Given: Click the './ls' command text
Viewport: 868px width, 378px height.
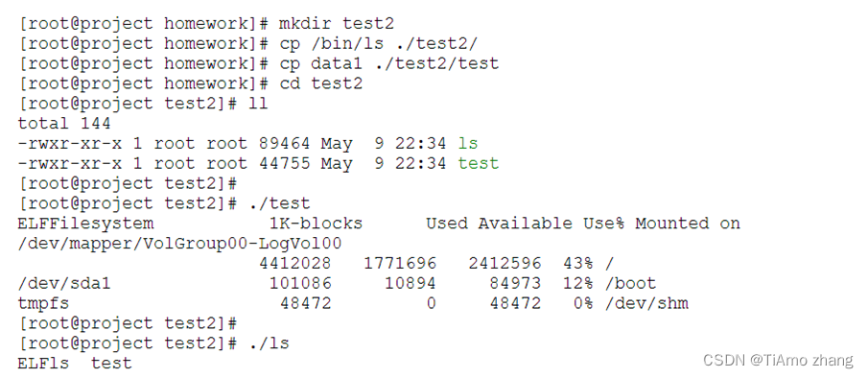Looking at the screenshot, I should [269, 343].
